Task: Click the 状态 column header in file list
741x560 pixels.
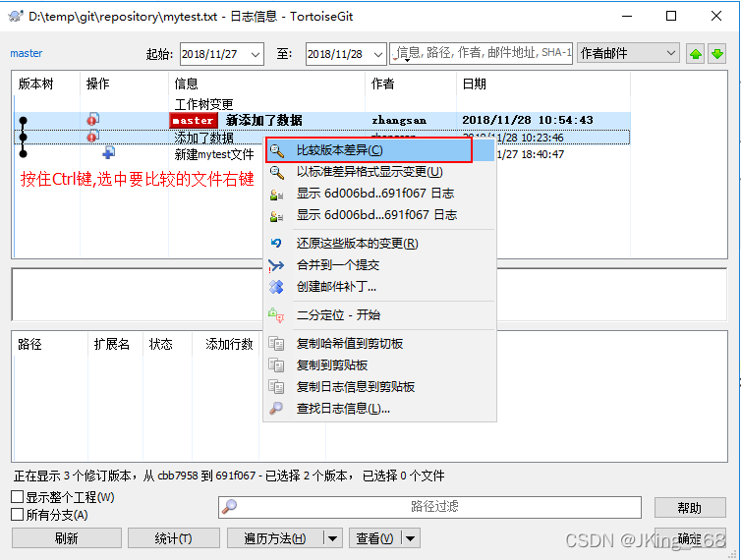Action: (167, 344)
